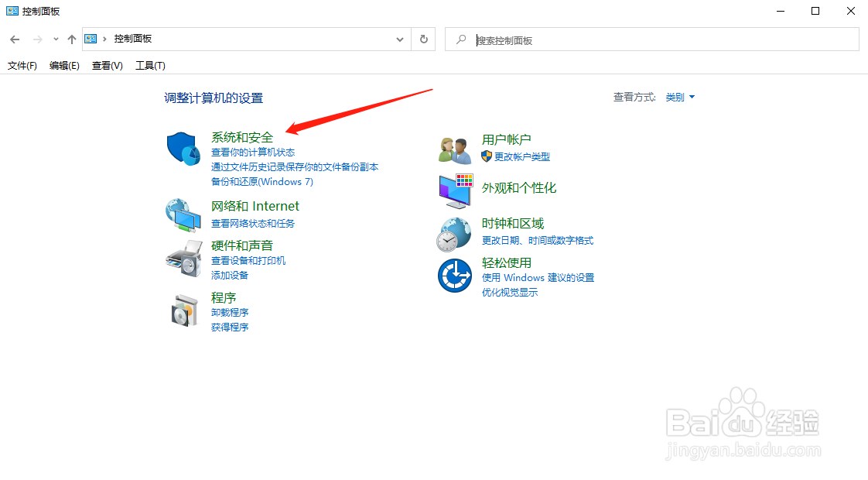The image size is (868, 480).
Task: Open the Clock and Region globe icon
Action: [x=454, y=235]
